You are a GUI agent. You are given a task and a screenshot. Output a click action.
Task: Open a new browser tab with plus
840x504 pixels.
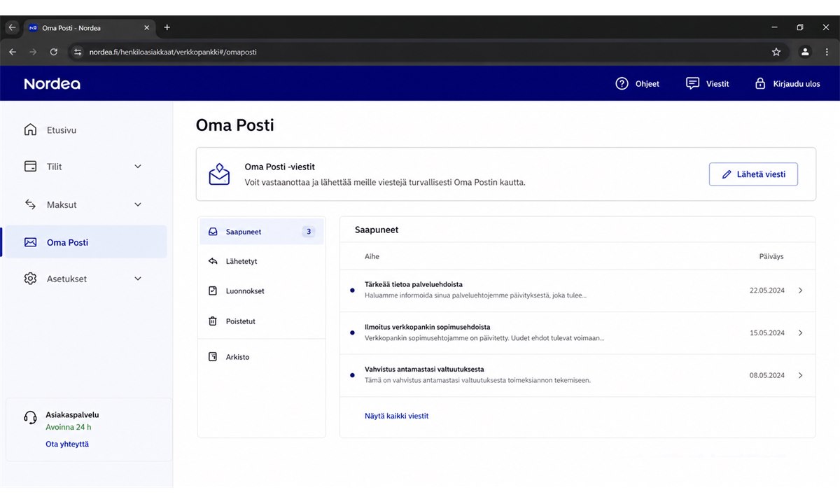(167, 28)
